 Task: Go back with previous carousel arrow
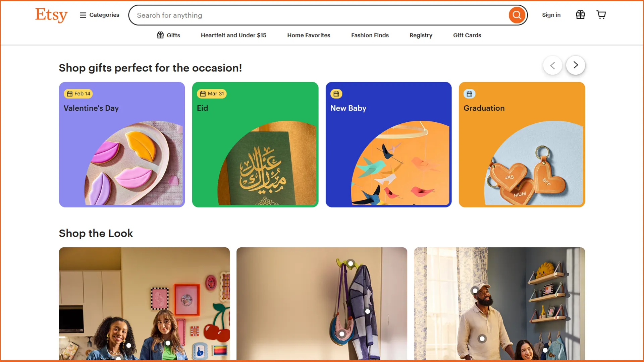pyautogui.click(x=552, y=65)
